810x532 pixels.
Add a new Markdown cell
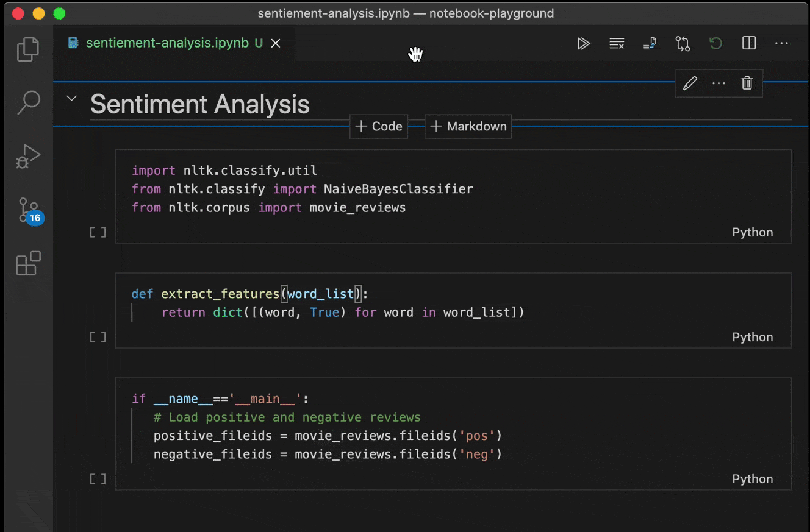pyautogui.click(x=468, y=126)
